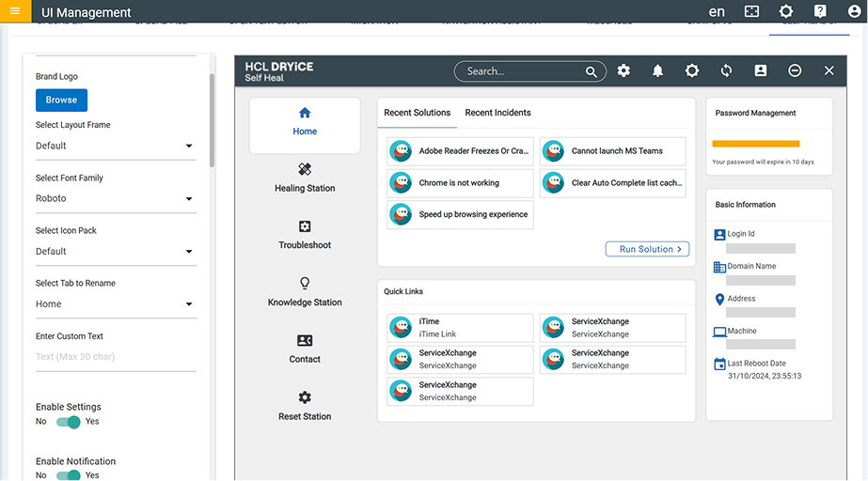Click the Machine laptop icon
The height and width of the screenshot is (481, 868).
[719, 333]
